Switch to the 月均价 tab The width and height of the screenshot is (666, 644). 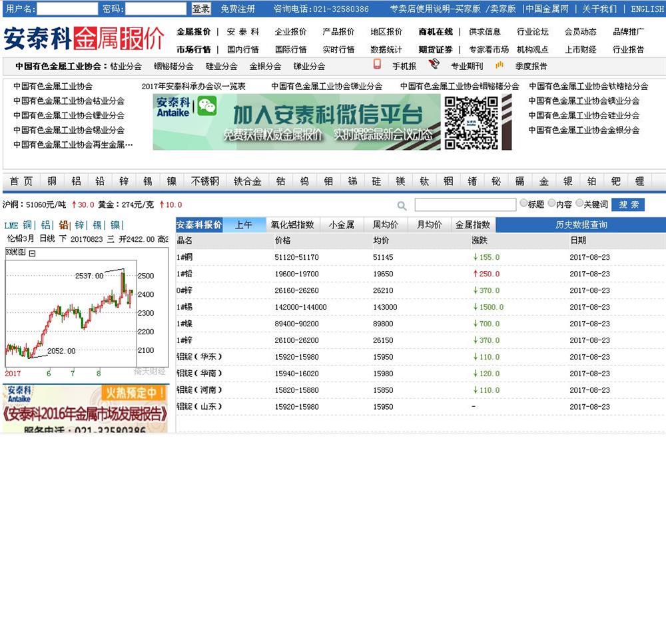pos(430,224)
